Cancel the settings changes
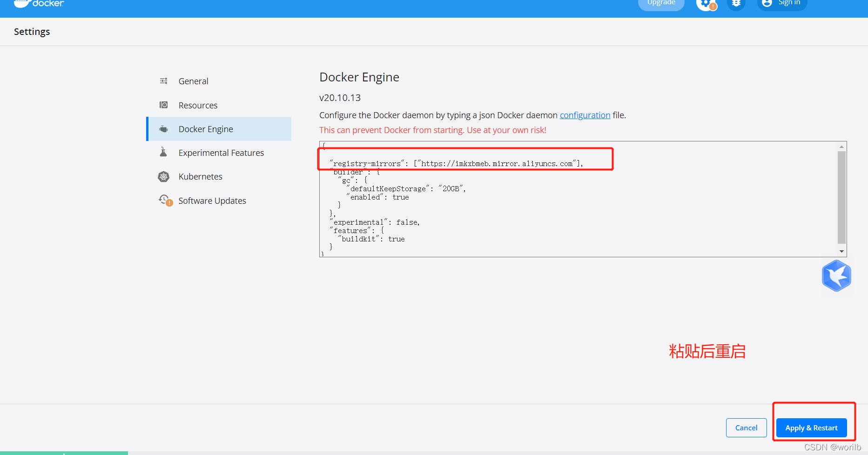The height and width of the screenshot is (455, 868). 746,428
